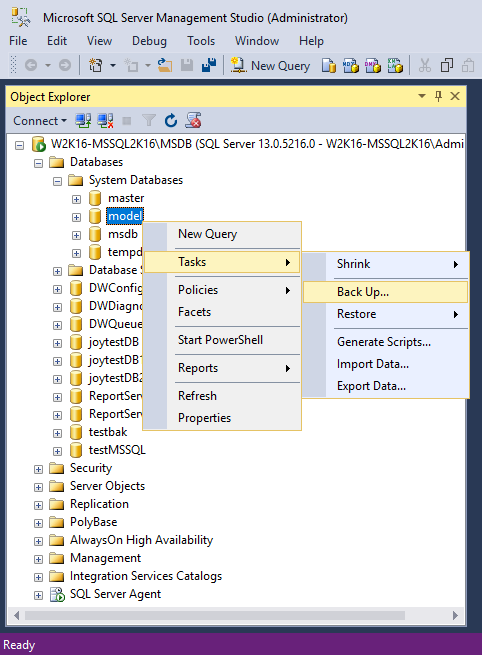This screenshot has height=655, width=482.
Task: Expand the Security folder
Action: [38, 469]
